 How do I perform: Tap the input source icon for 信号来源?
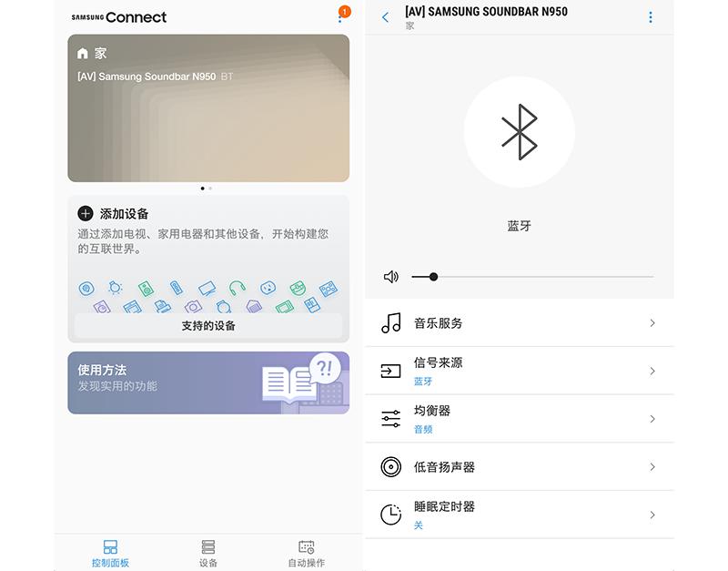click(x=391, y=371)
